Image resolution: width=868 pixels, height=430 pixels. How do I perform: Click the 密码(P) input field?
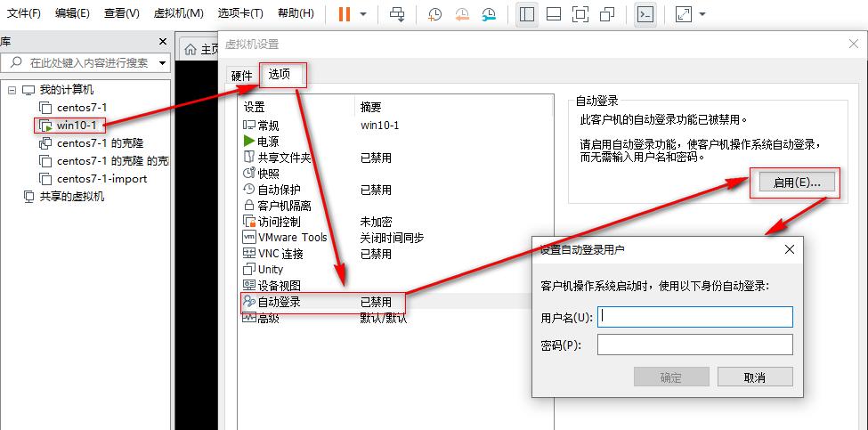(x=695, y=345)
